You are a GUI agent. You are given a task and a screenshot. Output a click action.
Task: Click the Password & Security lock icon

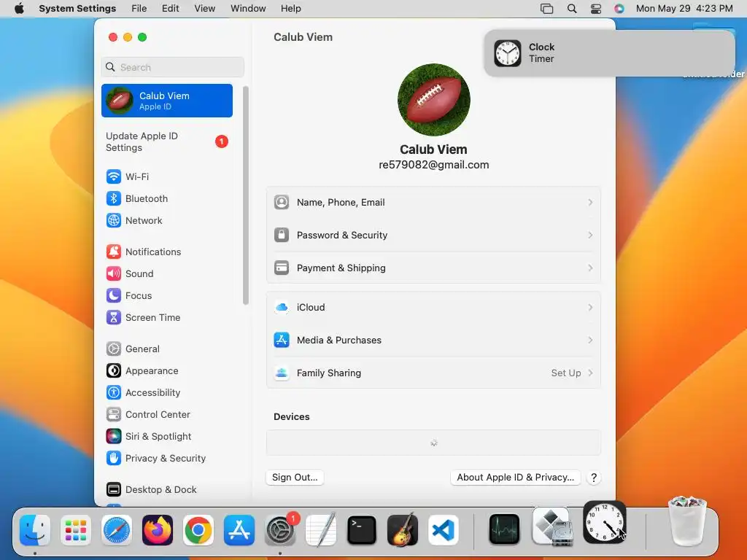[282, 235]
